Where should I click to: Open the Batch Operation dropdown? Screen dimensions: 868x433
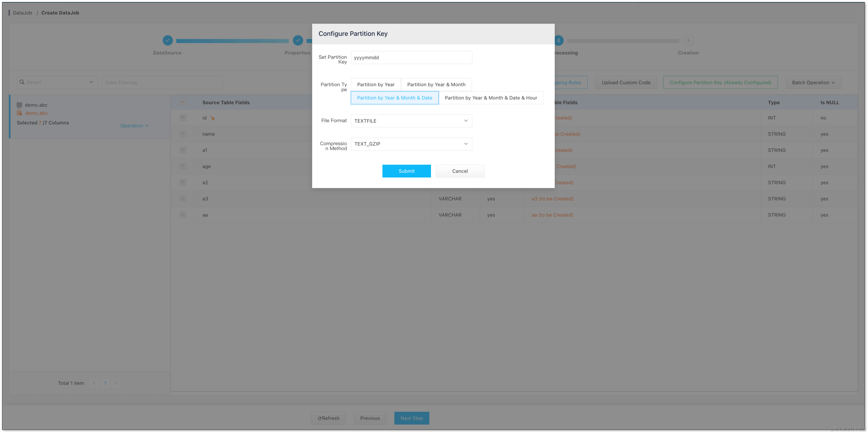813,83
